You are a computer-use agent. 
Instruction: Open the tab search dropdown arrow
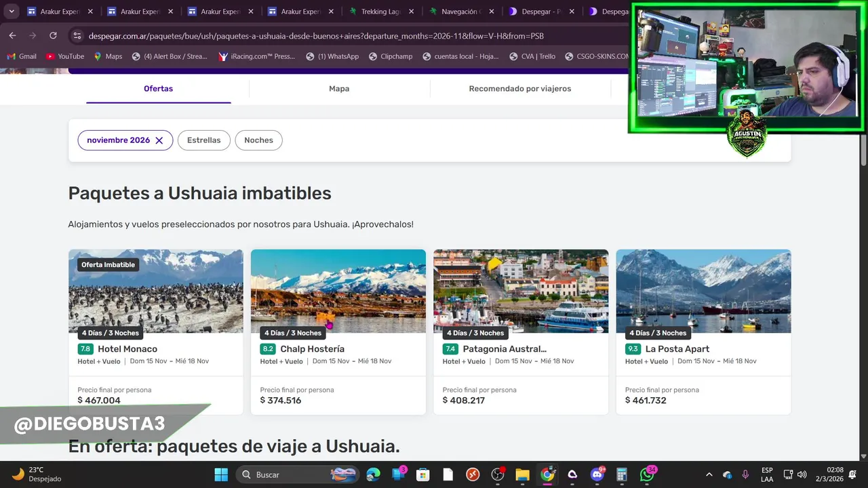pyautogui.click(x=12, y=12)
